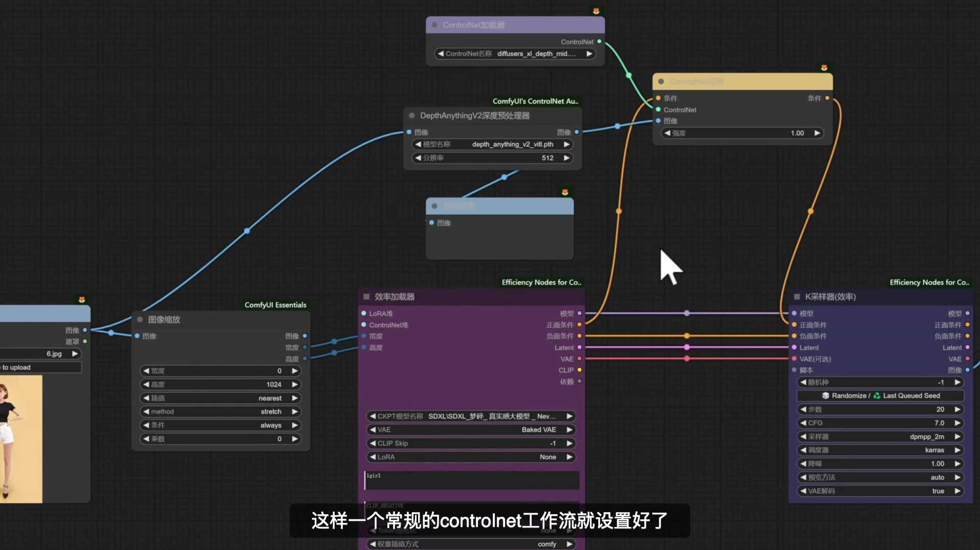This screenshot has height=550, width=980.
Task: Click the circle icon on 图像缩放 node title
Action: pos(140,319)
